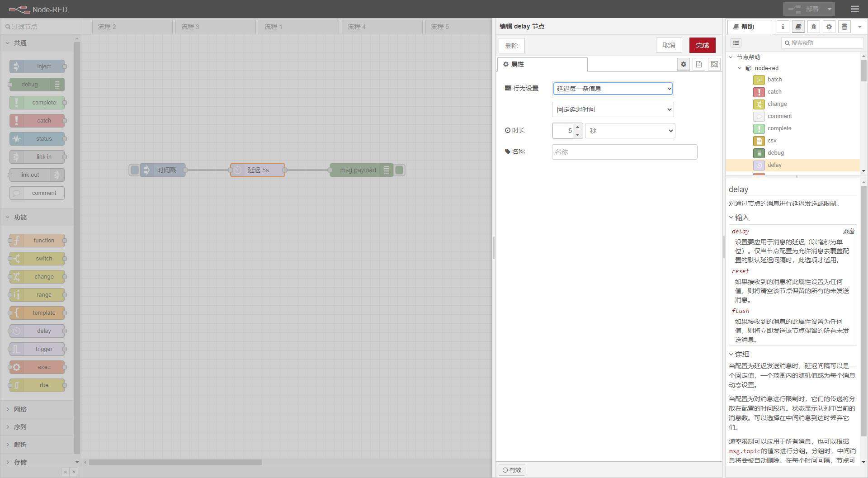This screenshot has width=868, height=478.
Task: Collapse the 共通 palette category
Action: click(37, 43)
